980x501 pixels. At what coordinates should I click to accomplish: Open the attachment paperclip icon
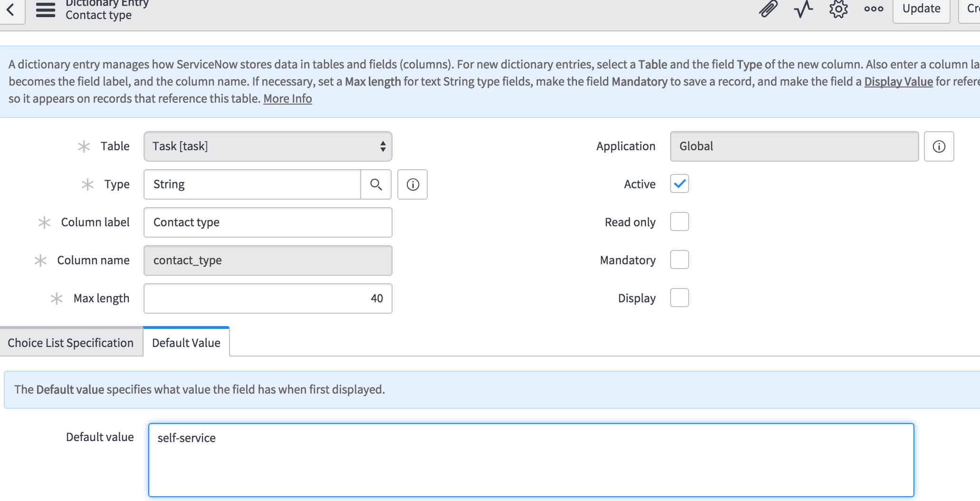click(767, 9)
